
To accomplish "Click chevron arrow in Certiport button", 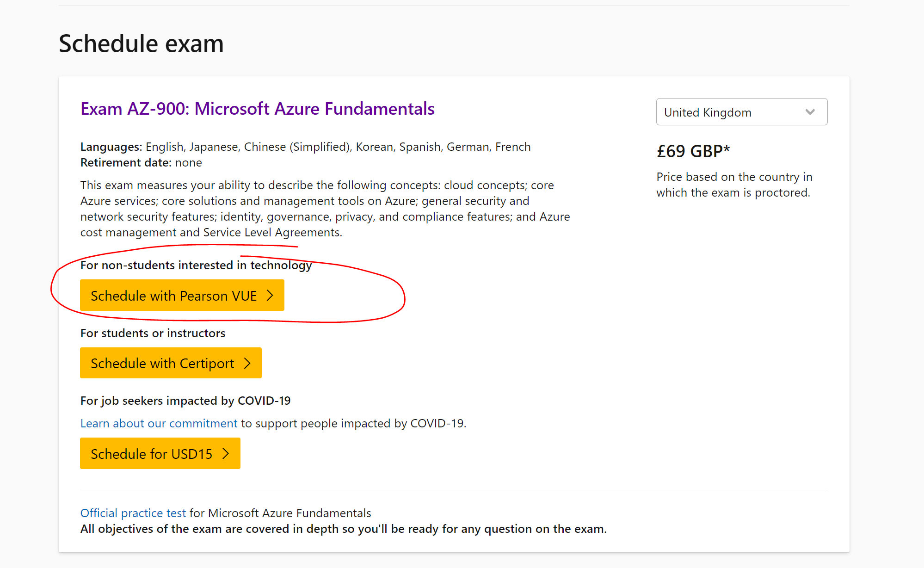I will (x=247, y=363).
